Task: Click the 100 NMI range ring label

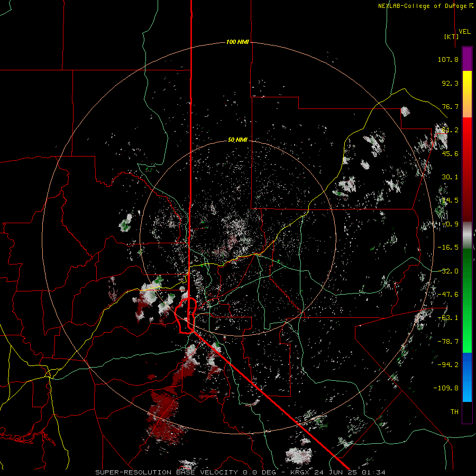Action: click(237, 42)
